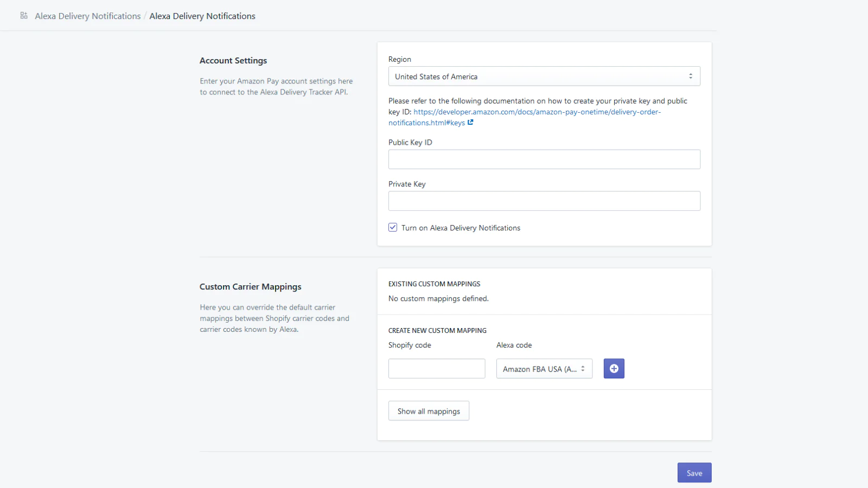The width and height of the screenshot is (868, 488).
Task: Click the Show all mappings button
Action: (x=429, y=411)
